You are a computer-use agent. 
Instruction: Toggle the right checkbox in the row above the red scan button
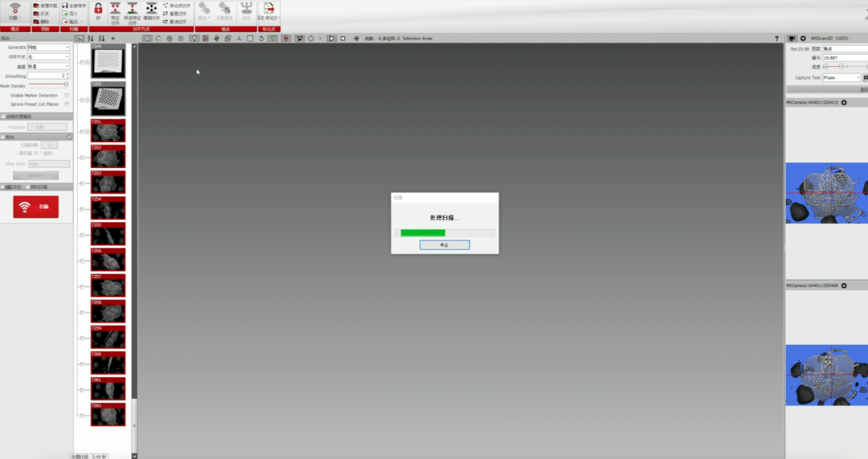click(28, 187)
